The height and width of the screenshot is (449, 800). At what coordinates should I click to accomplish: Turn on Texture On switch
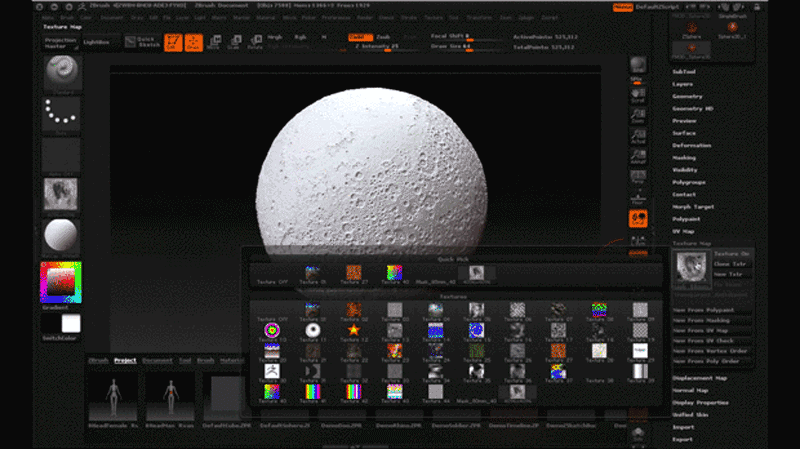731,254
